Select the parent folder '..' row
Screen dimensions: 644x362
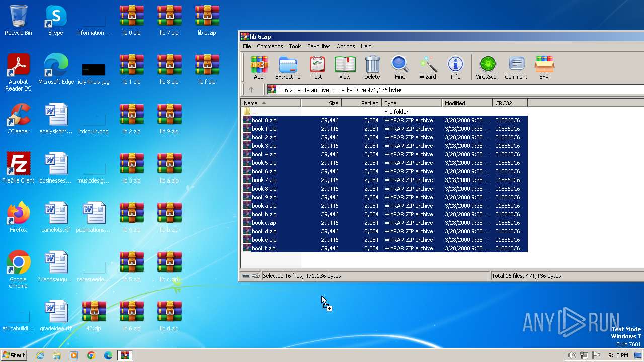click(x=384, y=112)
